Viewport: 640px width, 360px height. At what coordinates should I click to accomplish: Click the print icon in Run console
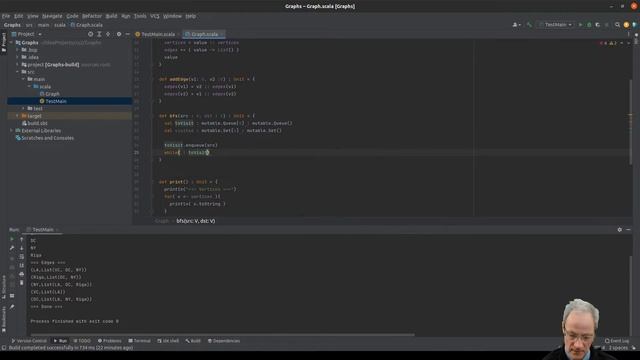tap(22, 274)
